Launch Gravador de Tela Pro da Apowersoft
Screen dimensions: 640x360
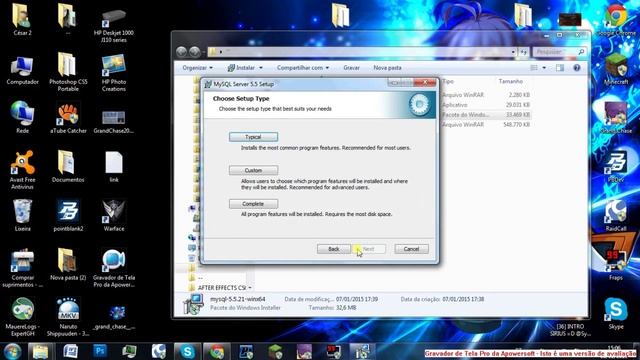coord(113,267)
